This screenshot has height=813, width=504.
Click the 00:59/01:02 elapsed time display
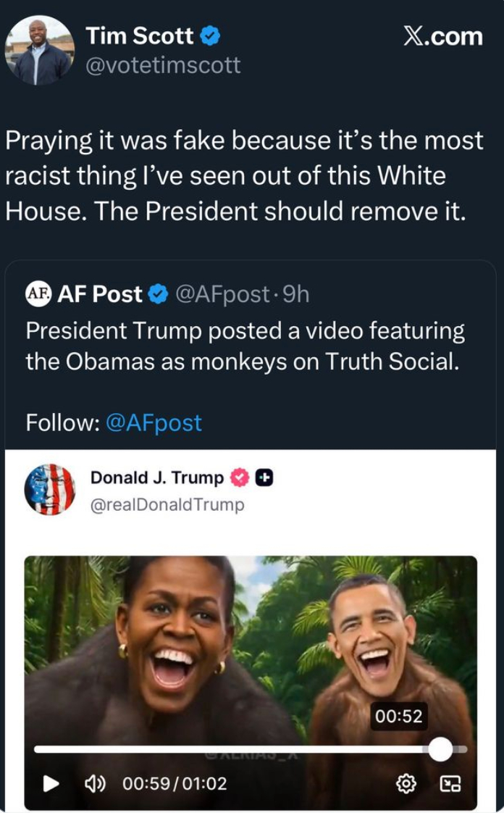(x=175, y=783)
